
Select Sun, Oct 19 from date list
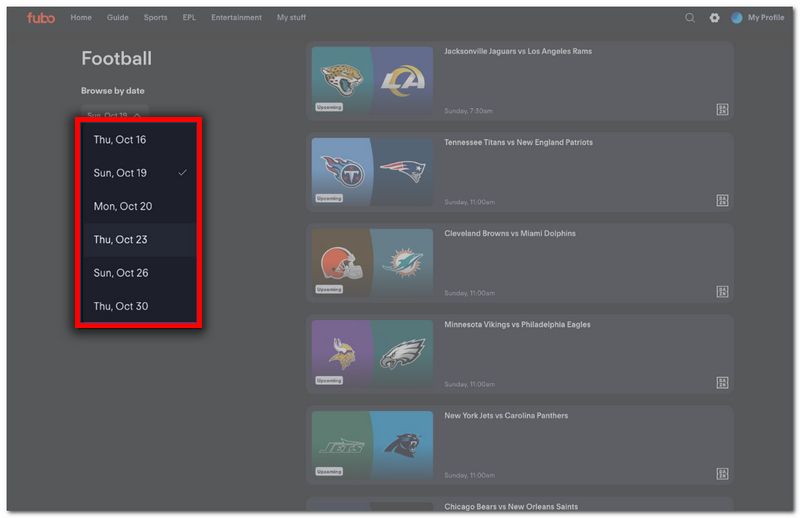[x=139, y=172]
